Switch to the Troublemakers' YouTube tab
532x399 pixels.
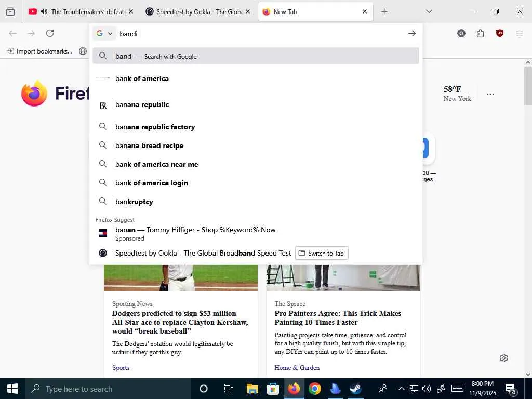pyautogui.click(x=81, y=11)
